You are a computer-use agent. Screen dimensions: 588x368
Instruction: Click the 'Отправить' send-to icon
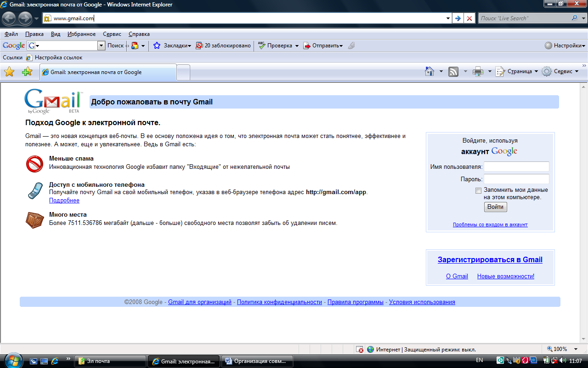tap(307, 46)
